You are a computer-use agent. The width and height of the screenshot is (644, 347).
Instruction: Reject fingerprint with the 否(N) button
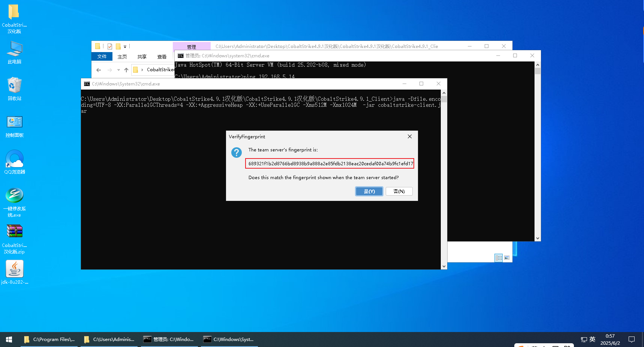coord(399,191)
